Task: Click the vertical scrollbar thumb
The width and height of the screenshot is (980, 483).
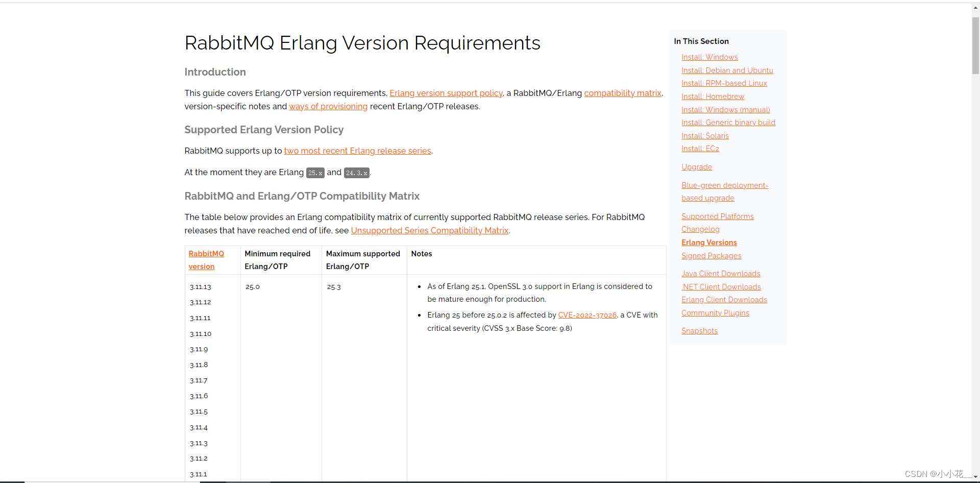Action: click(x=975, y=46)
